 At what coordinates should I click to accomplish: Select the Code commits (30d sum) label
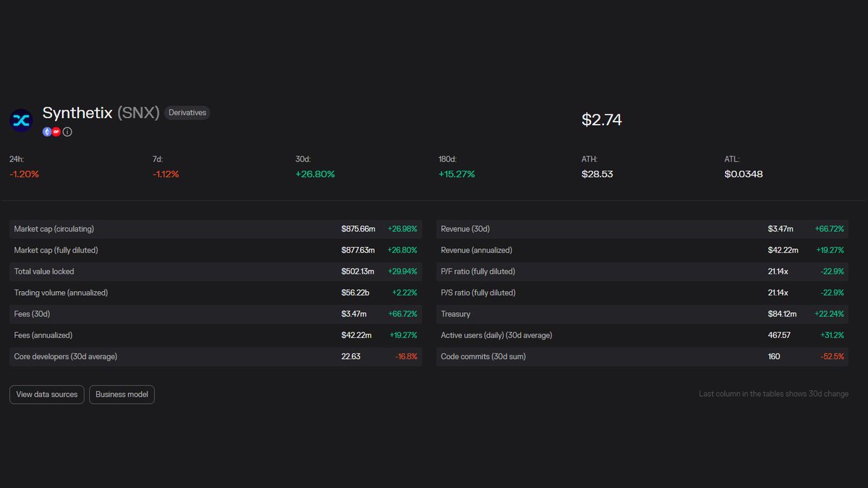click(483, 356)
